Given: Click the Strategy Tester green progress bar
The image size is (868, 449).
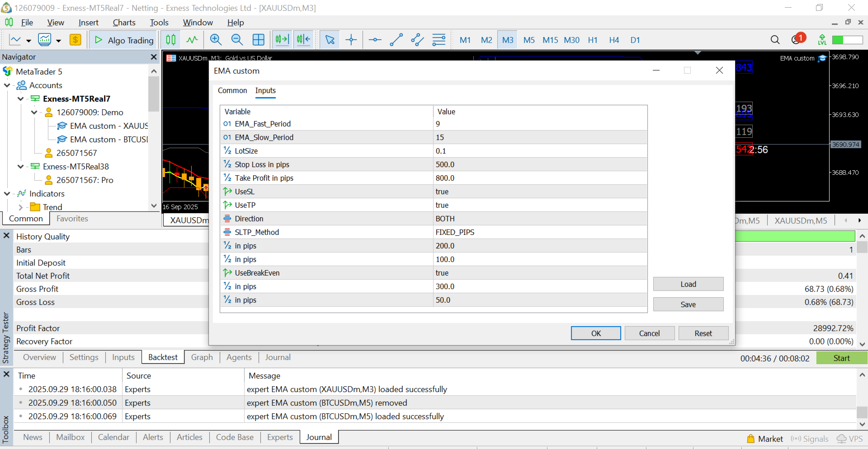Looking at the screenshot, I should 795,236.
